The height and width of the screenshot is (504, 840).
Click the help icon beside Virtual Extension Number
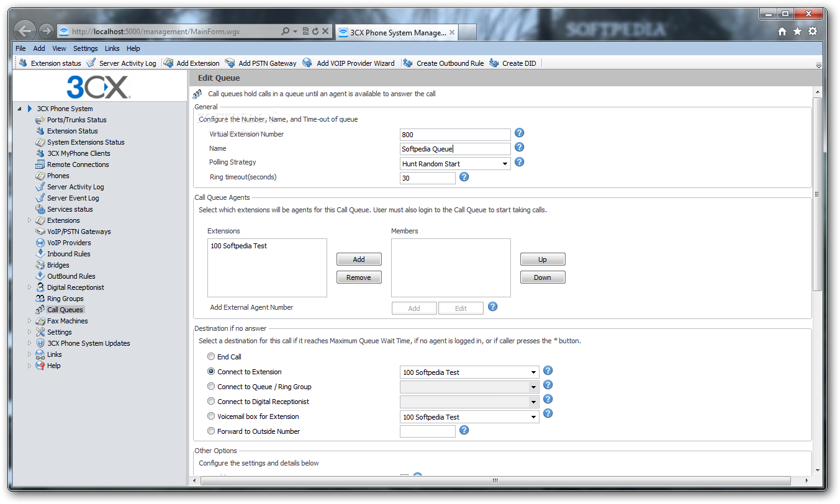(x=520, y=133)
